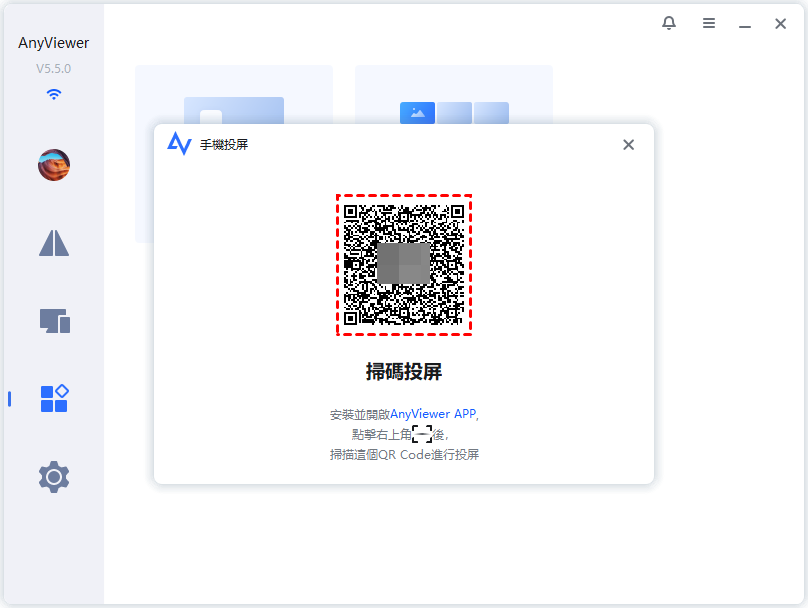Click the V5.5.0 version label
This screenshot has width=808, height=608.
(53, 68)
